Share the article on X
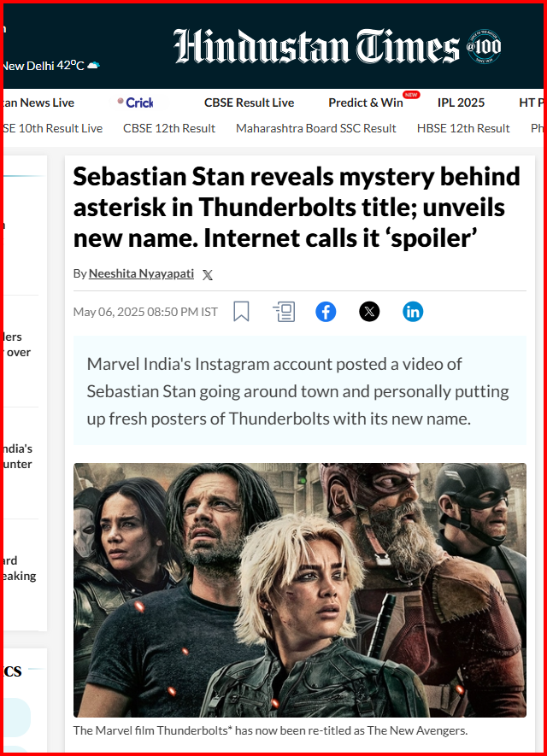This screenshot has height=756, width=547. tap(369, 312)
